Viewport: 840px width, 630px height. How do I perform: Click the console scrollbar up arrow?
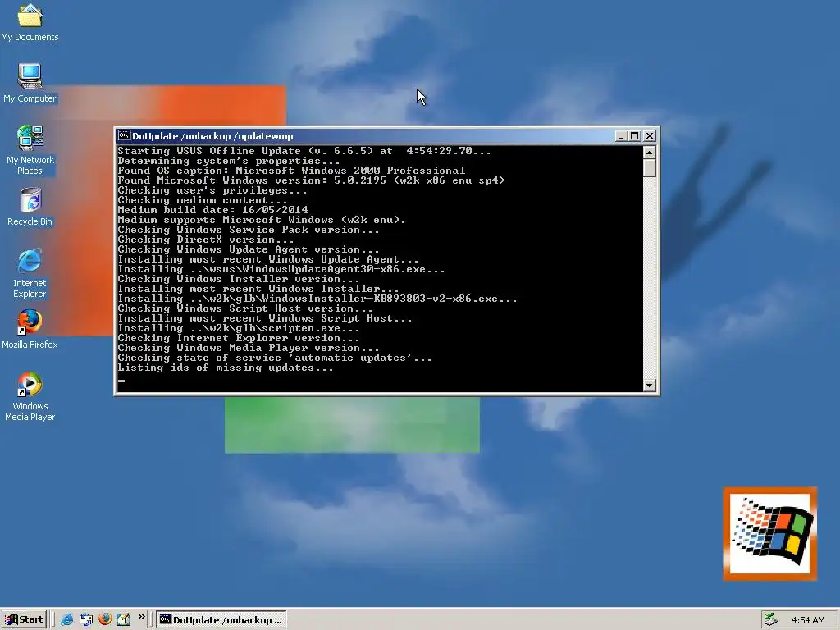(650, 153)
